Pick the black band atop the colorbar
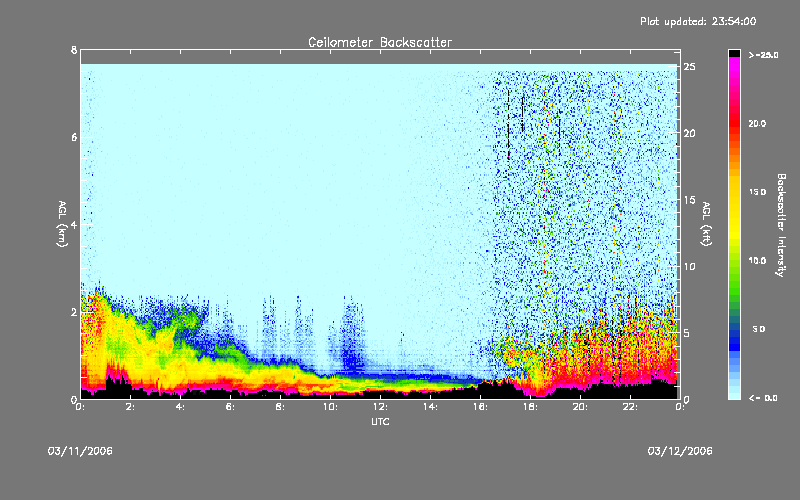Viewport: 800px width, 500px height. pos(734,53)
